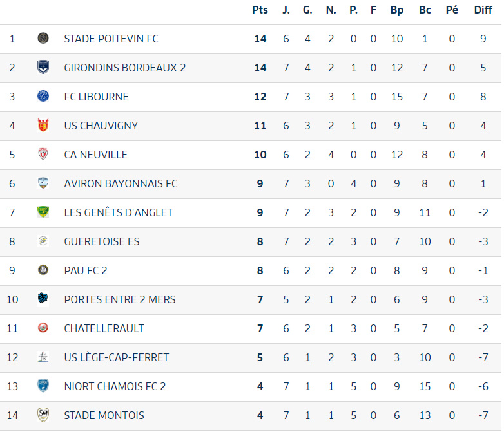
Task: Click the Pé column header
Action: 452,10
